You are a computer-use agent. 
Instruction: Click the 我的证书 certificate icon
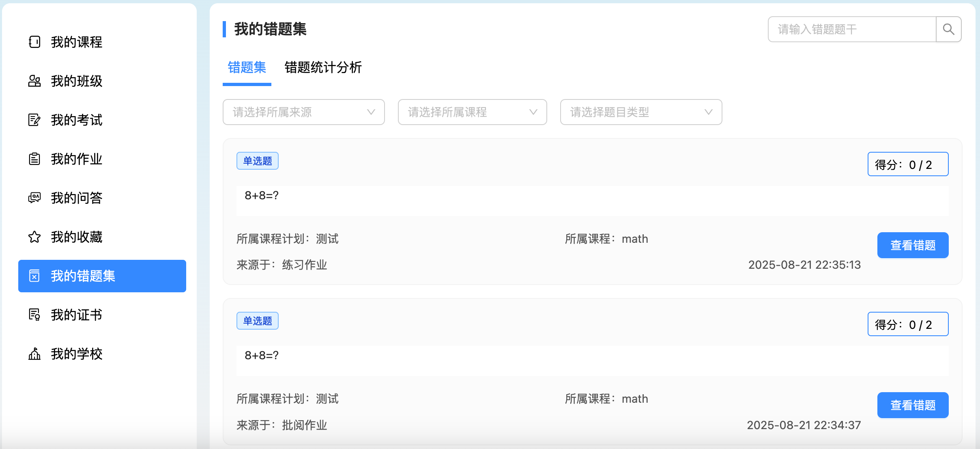click(34, 315)
